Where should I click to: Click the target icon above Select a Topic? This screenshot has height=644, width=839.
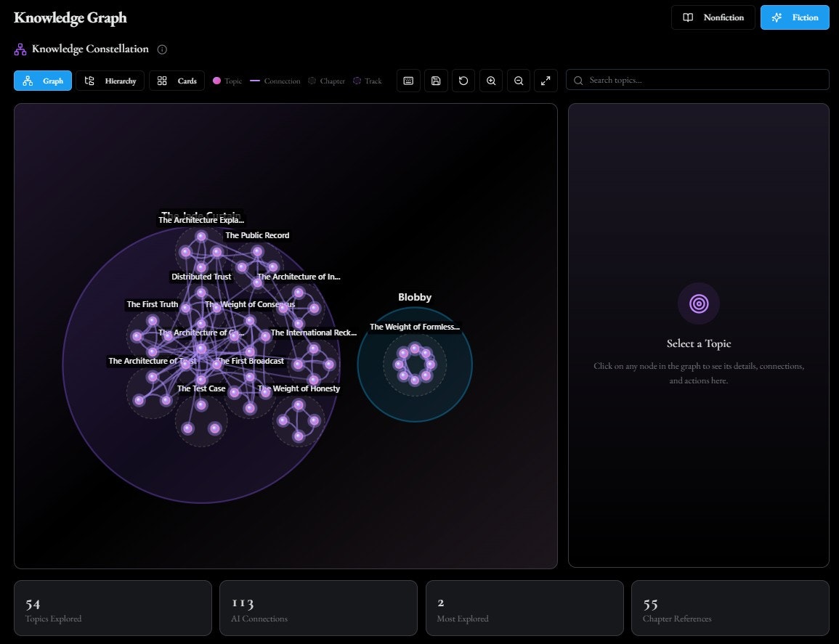[699, 303]
